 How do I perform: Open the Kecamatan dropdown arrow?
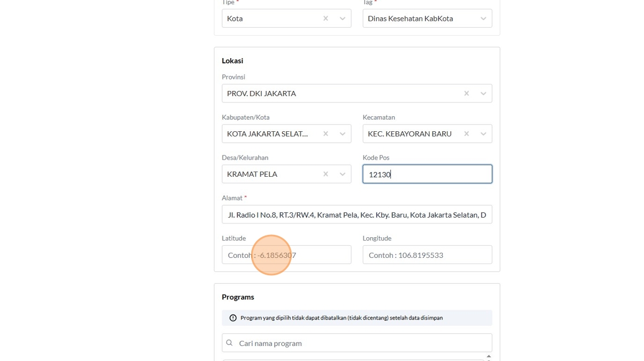pyautogui.click(x=484, y=134)
